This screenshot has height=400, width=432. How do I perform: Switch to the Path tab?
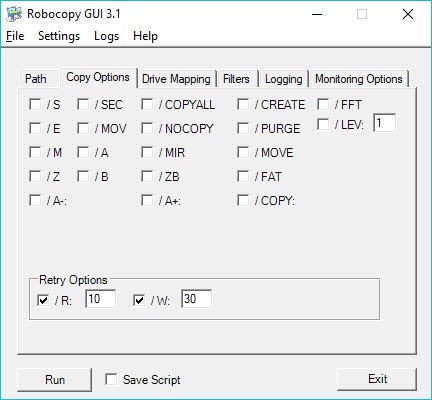pyautogui.click(x=36, y=79)
